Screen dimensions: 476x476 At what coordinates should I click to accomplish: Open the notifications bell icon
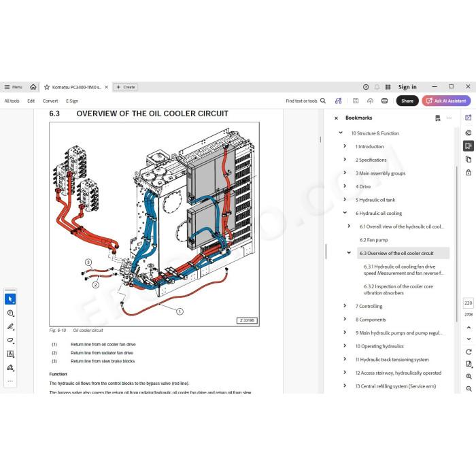[x=377, y=87]
